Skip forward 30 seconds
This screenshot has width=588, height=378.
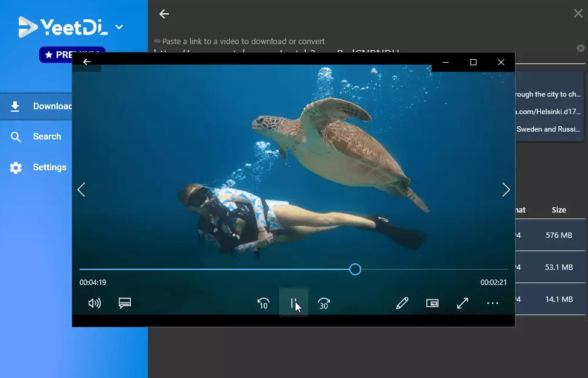point(324,303)
